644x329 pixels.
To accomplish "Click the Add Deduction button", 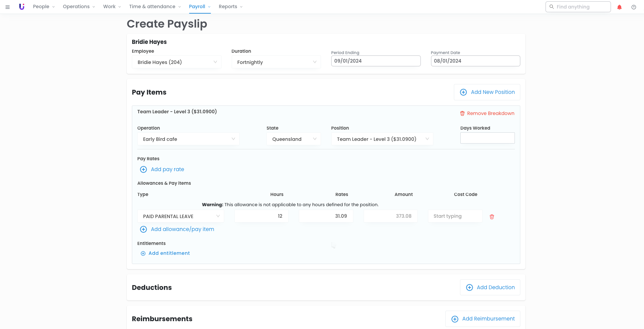I will (x=490, y=287).
